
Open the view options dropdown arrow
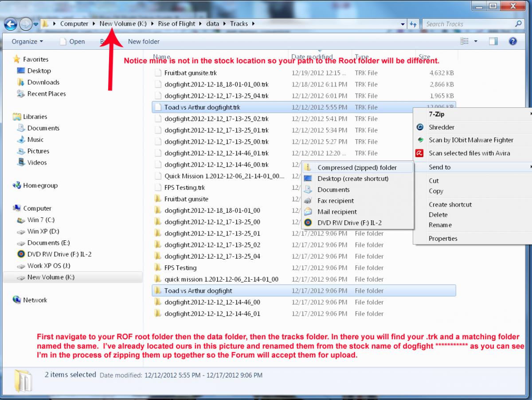click(476, 41)
